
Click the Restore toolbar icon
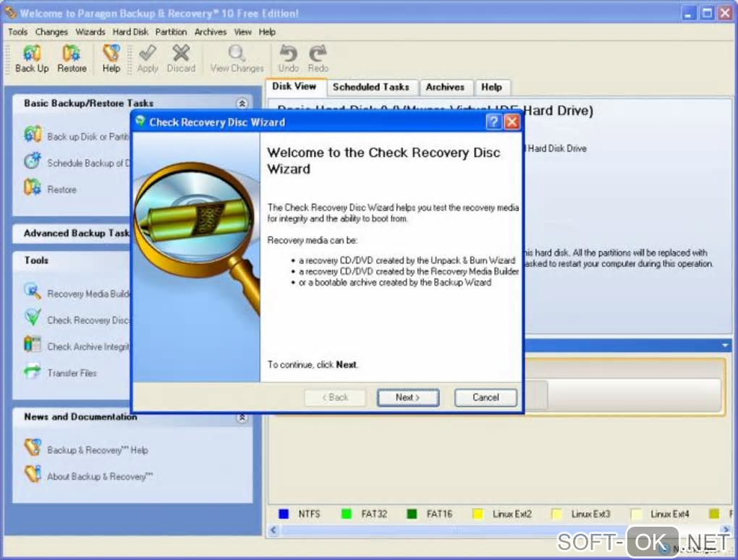(x=72, y=53)
